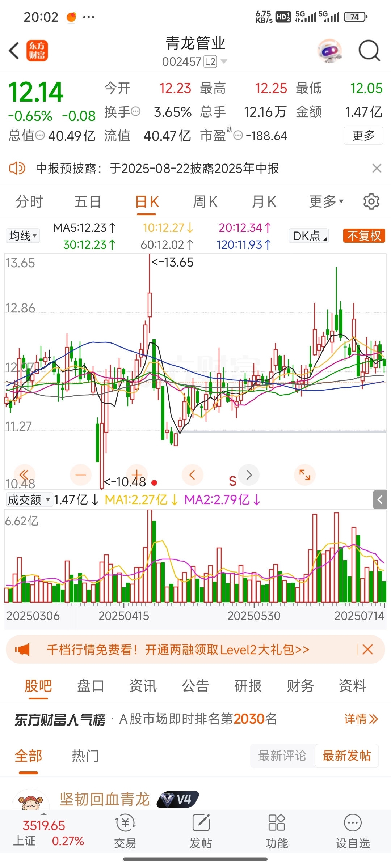Open the 资讯 tab
The image size is (391, 868).
click(x=143, y=686)
